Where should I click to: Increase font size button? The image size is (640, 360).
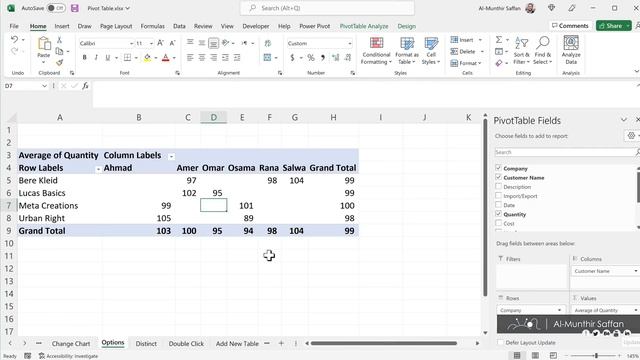(x=160, y=43)
